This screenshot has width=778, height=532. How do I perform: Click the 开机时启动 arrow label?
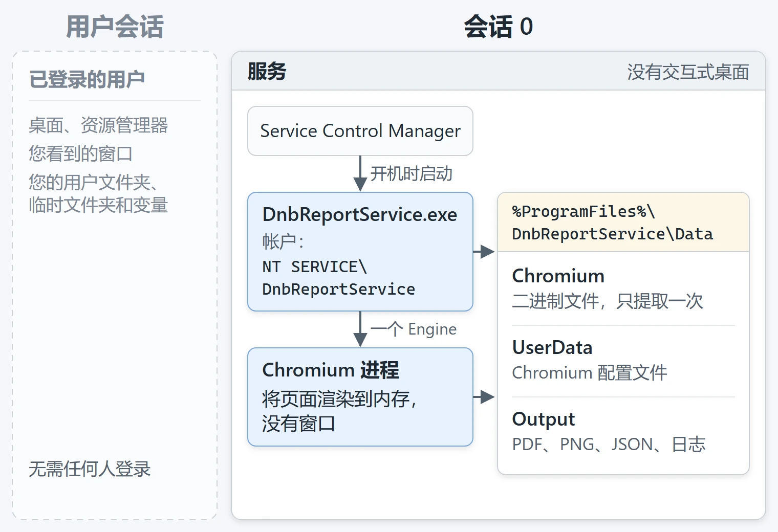coord(412,173)
